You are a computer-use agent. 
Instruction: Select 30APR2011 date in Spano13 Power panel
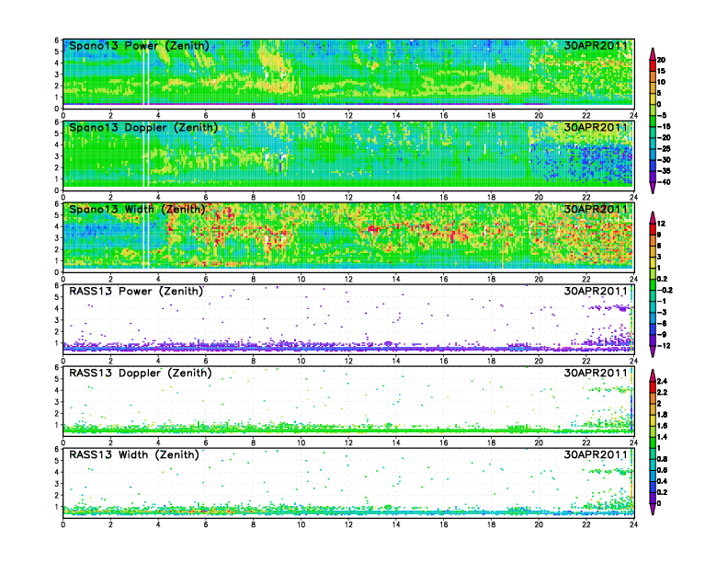click(596, 45)
